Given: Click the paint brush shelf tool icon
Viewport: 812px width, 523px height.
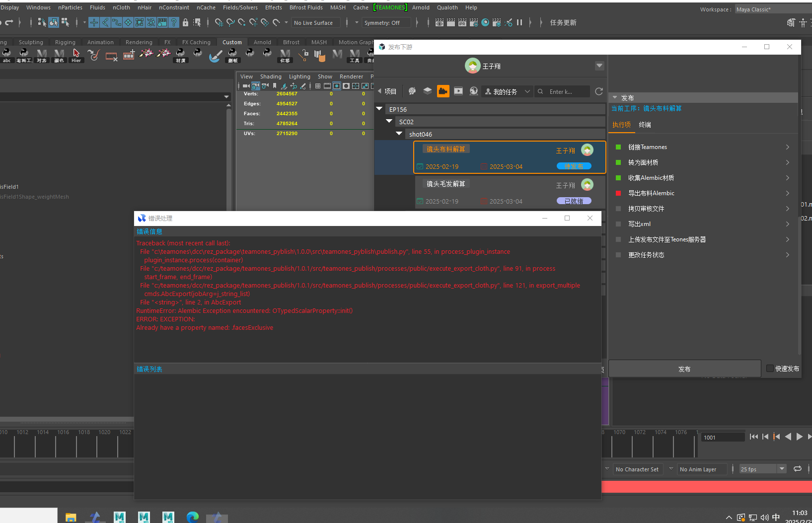Looking at the screenshot, I should pyautogui.click(x=215, y=55).
